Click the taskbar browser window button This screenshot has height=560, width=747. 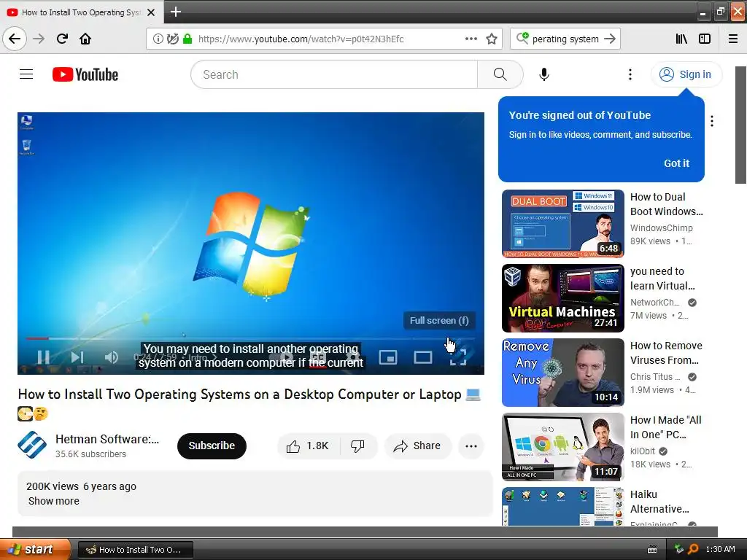pyautogui.click(x=135, y=550)
